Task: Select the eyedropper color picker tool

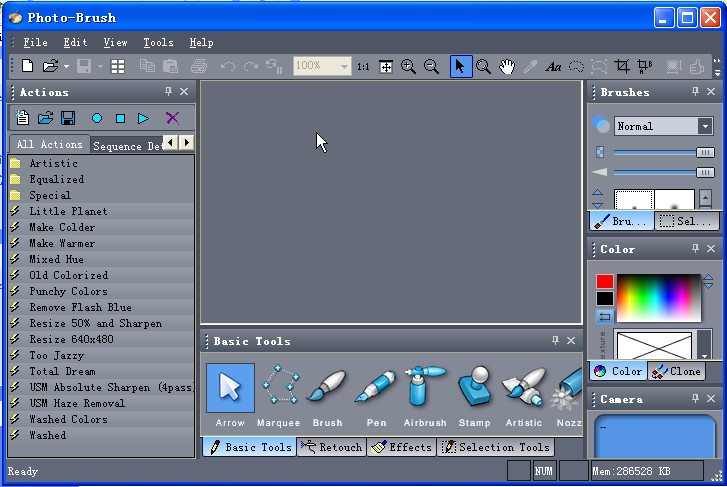Action: coord(530,66)
